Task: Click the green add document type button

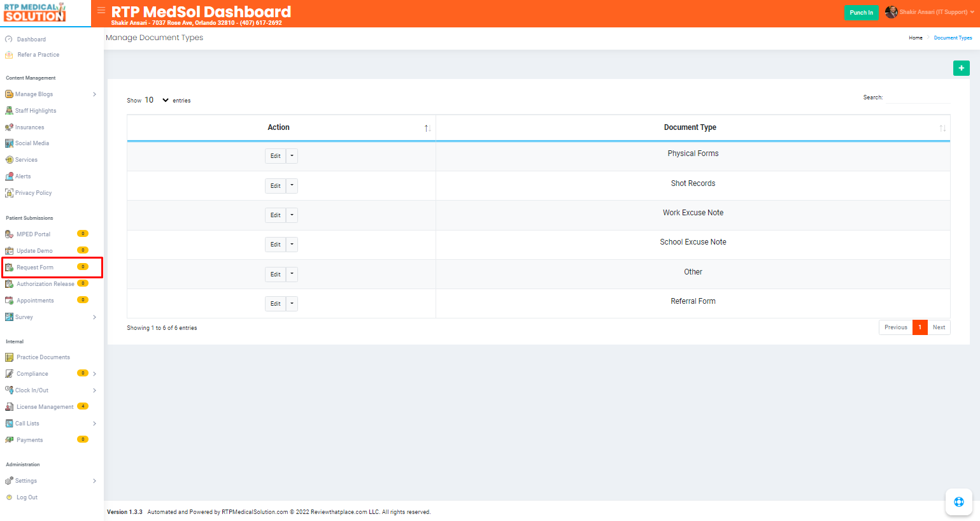Action: click(x=961, y=68)
